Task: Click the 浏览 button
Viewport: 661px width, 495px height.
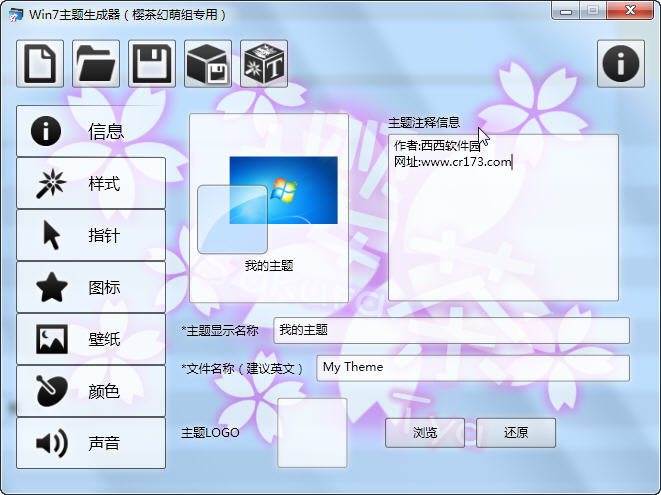Action: [425, 433]
